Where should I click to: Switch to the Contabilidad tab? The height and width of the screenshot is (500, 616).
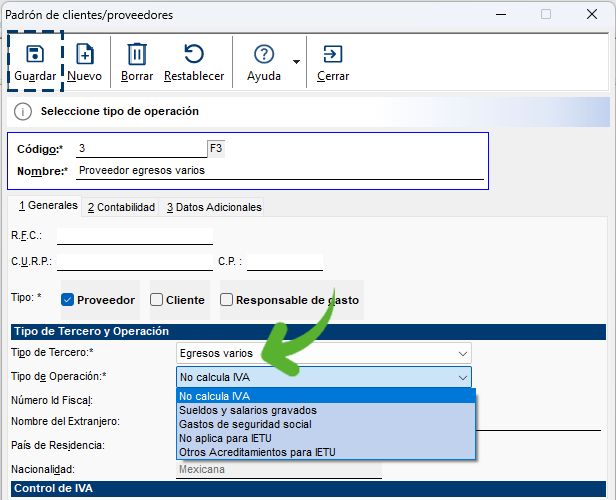pos(121,207)
